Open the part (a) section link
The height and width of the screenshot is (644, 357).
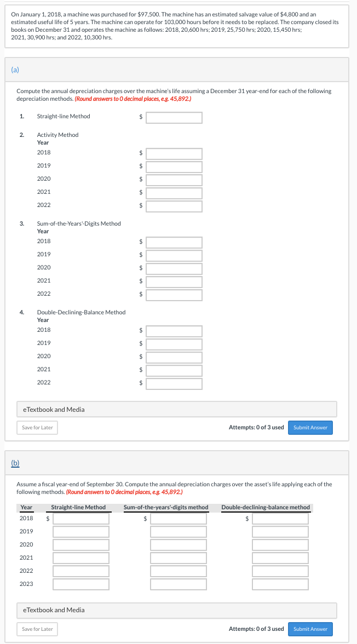click(16, 69)
